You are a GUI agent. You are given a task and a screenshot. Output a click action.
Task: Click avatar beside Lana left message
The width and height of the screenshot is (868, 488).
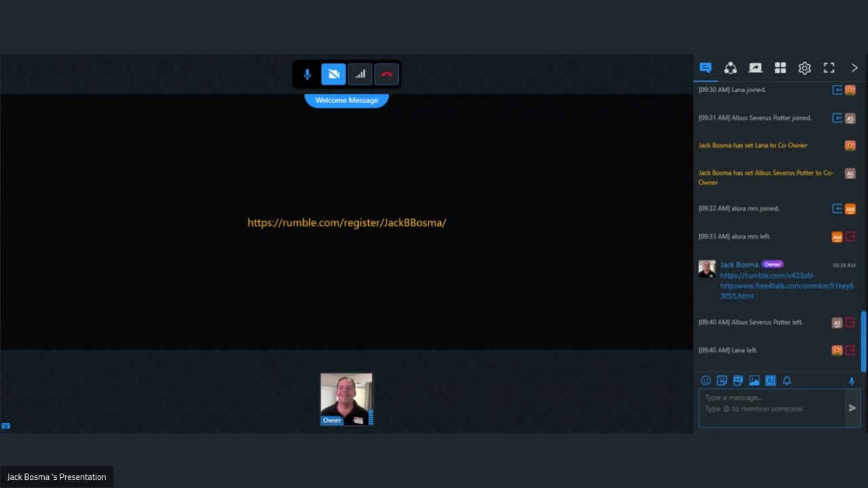pos(837,350)
